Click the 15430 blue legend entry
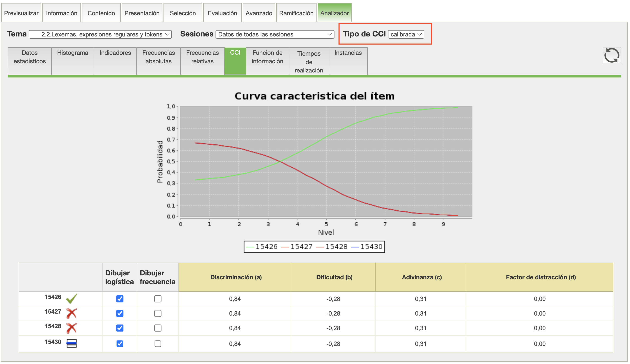This screenshot has height=364, width=630. coord(367,247)
